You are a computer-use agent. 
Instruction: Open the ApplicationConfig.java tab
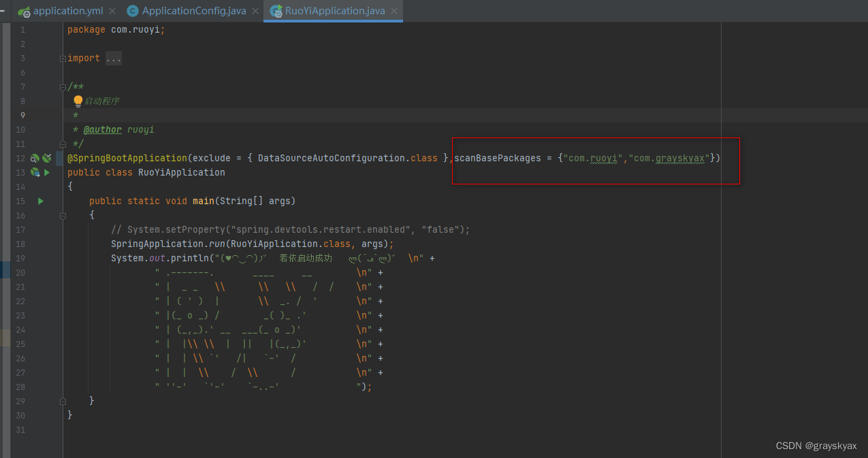pos(194,11)
